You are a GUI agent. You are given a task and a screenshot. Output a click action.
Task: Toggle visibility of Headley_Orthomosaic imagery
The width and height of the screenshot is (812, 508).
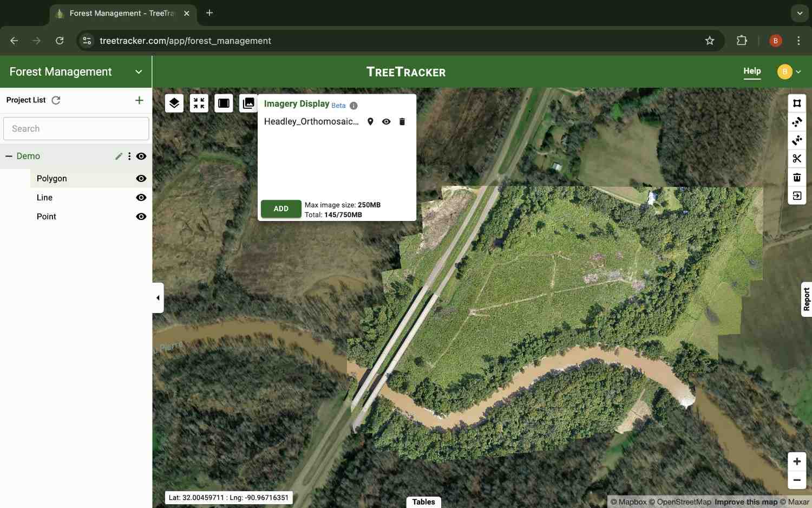[x=386, y=121]
